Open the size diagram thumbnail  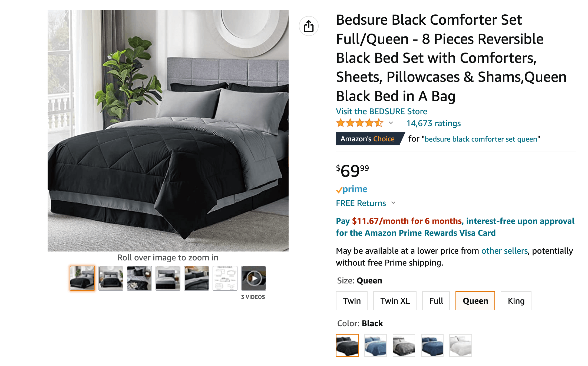[225, 278]
